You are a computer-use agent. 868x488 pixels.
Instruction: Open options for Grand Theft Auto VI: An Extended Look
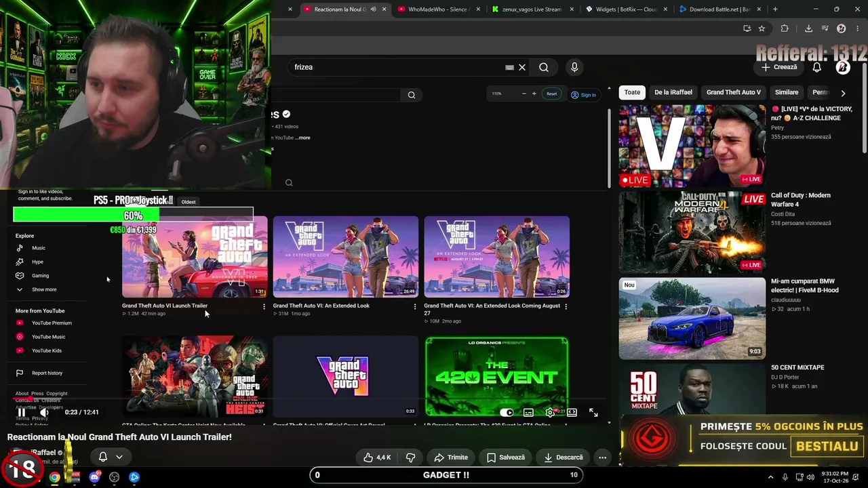415,306
